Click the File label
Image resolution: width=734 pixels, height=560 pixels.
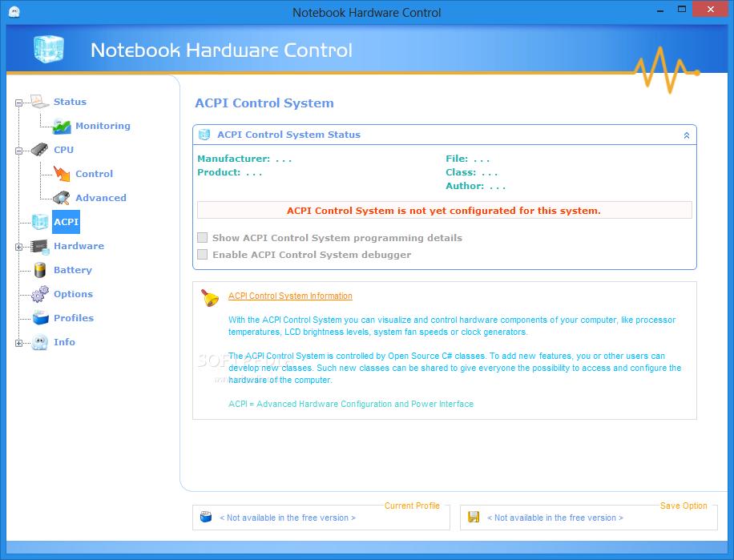click(x=457, y=159)
